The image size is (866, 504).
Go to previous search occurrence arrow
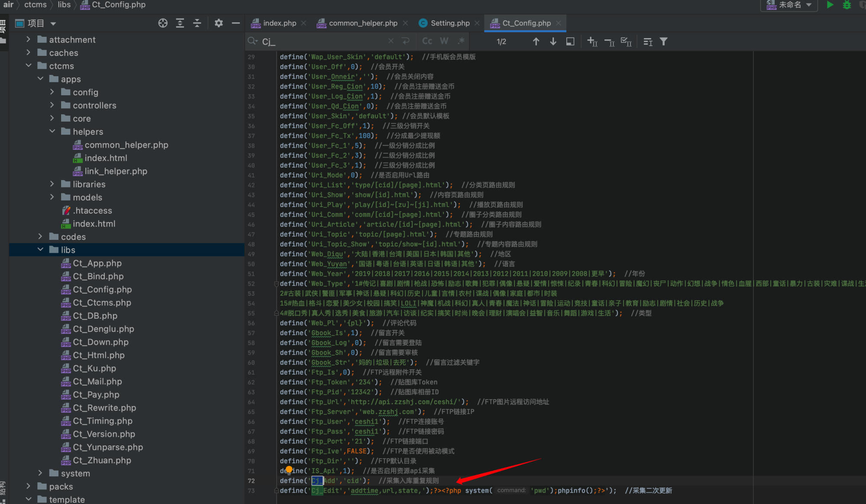536,42
